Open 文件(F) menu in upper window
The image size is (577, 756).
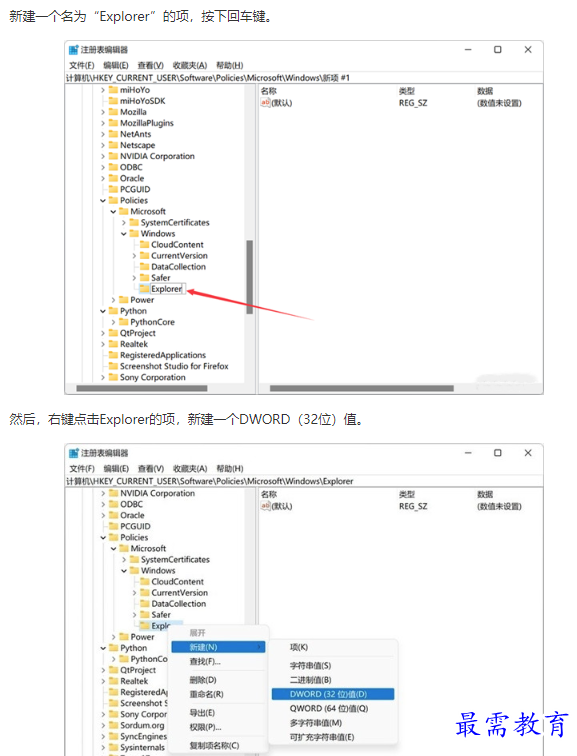[x=81, y=65]
